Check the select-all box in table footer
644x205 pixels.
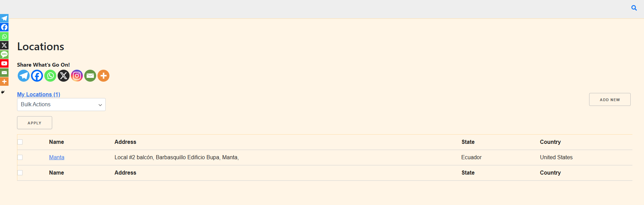click(x=20, y=173)
